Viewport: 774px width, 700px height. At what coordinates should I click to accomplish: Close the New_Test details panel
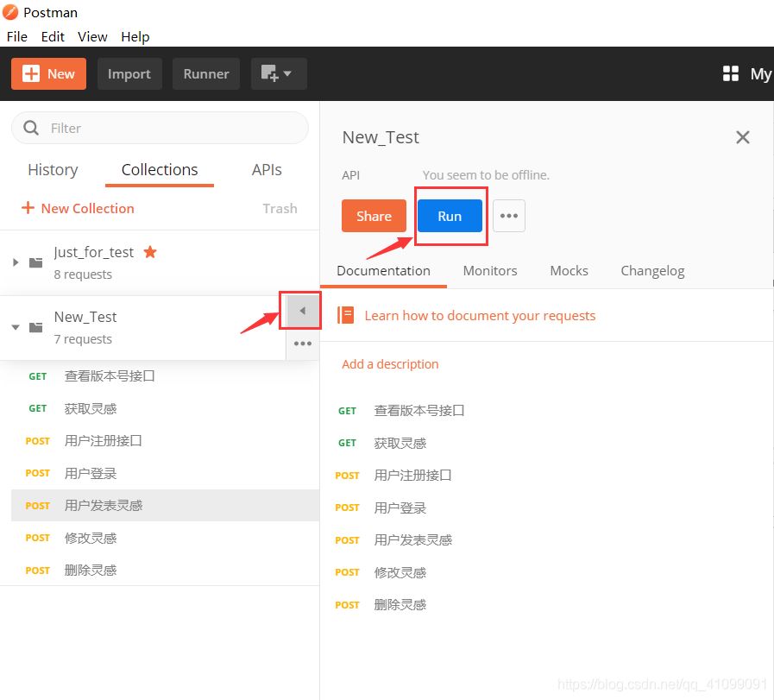pos(742,137)
